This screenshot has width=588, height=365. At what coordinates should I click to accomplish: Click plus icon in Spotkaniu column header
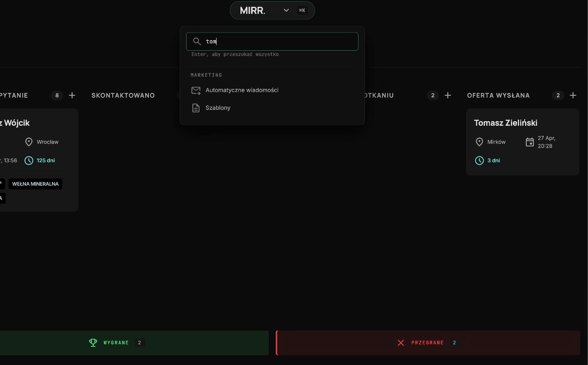pos(448,95)
